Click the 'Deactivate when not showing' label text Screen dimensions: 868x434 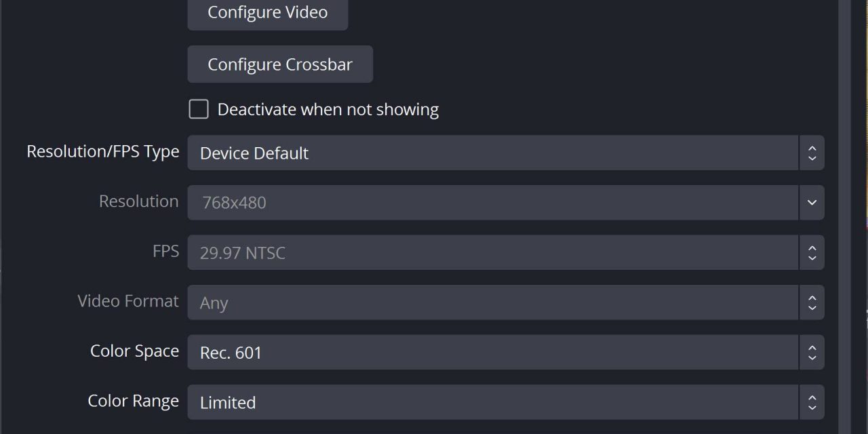[x=328, y=110]
